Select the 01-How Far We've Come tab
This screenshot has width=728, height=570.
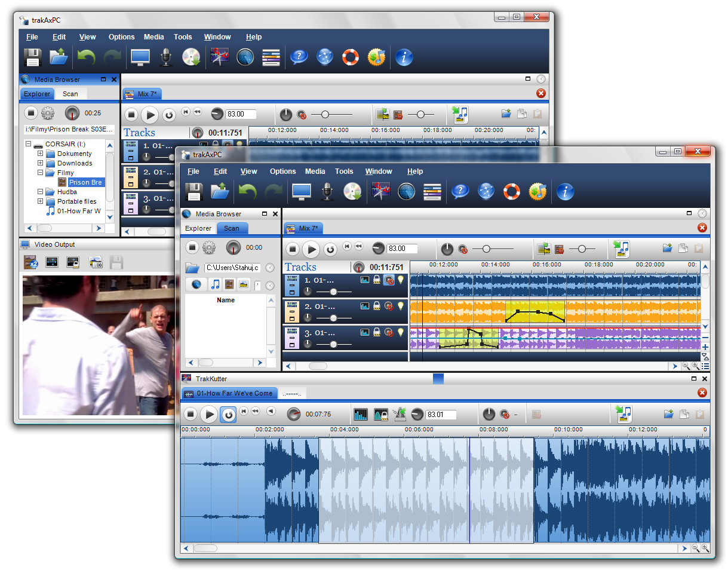(229, 393)
